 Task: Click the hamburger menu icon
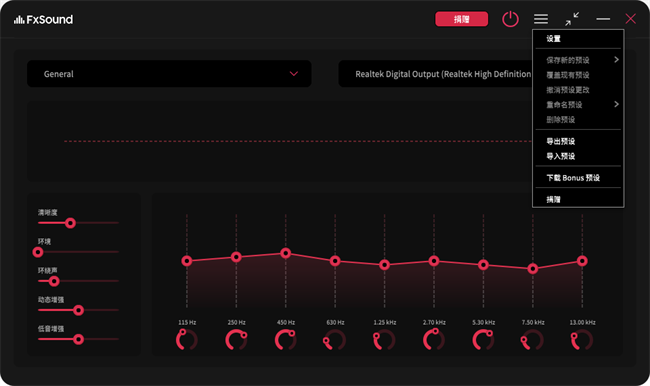point(541,19)
